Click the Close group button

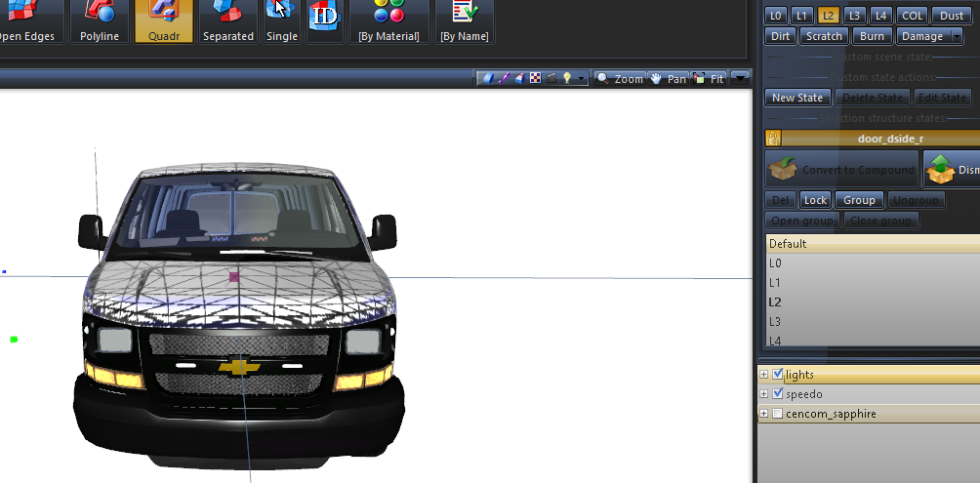pyautogui.click(x=880, y=220)
